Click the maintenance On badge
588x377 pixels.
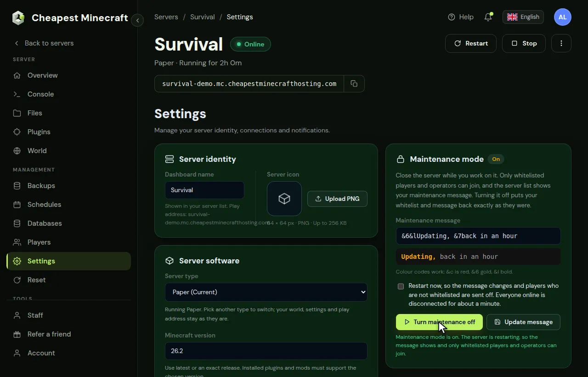[x=496, y=159]
